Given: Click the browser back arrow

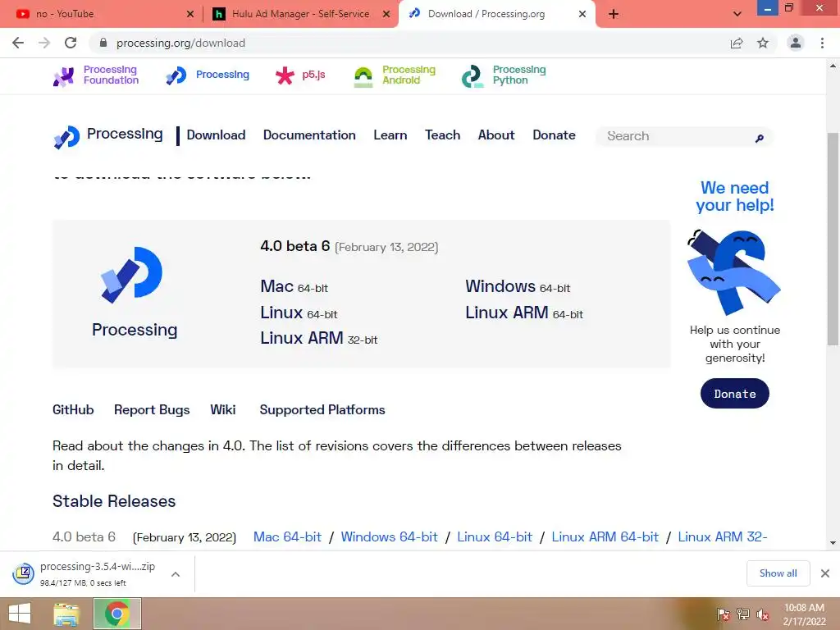Looking at the screenshot, I should (18, 43).
